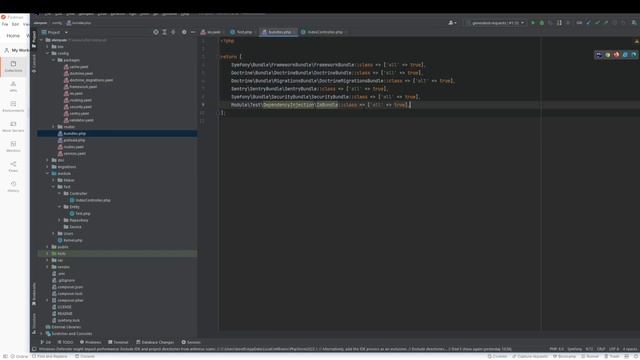
Task: Collapse the packages folder
Action: point(53,60)
